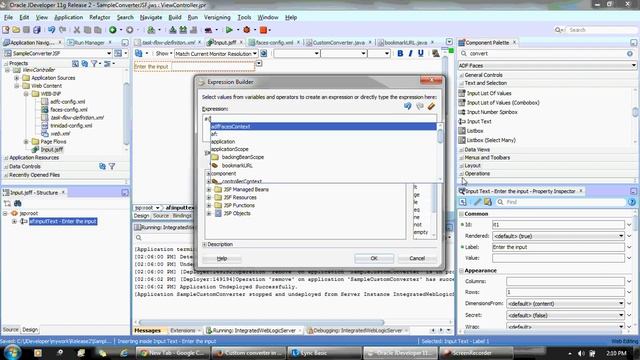Viewport: 640px width, 360px height.
Task: Select faces-config.xml in the Projects tree
Action: coord(69,110)
